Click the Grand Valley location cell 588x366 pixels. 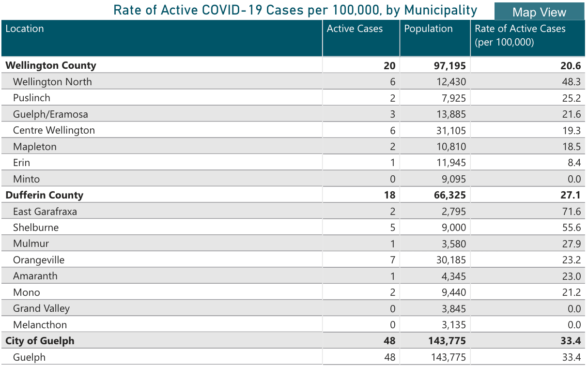tap(41, 308)
